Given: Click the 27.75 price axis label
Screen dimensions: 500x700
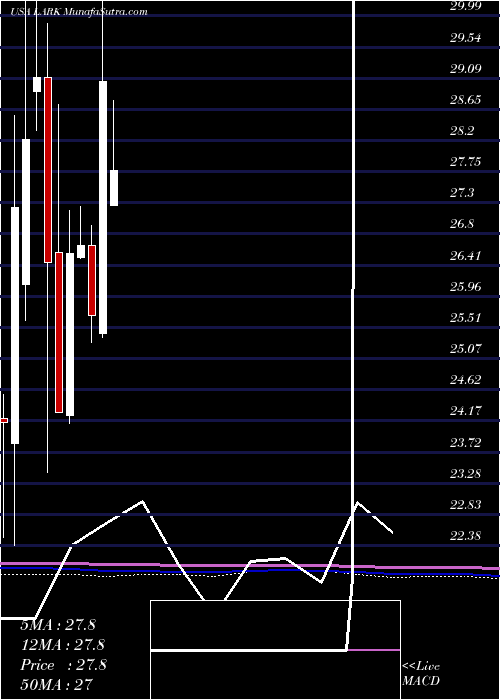Looking at the screenshot, I should point(465,162).
